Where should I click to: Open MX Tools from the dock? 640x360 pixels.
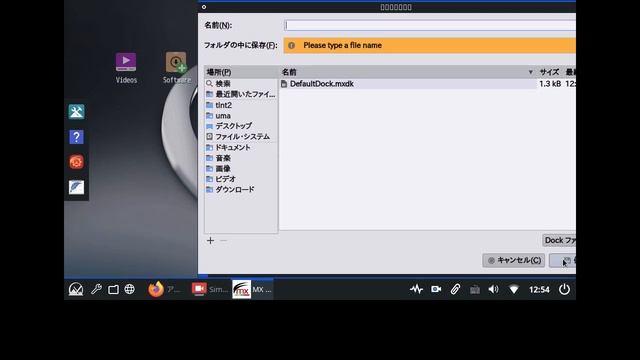click(76, 111)
